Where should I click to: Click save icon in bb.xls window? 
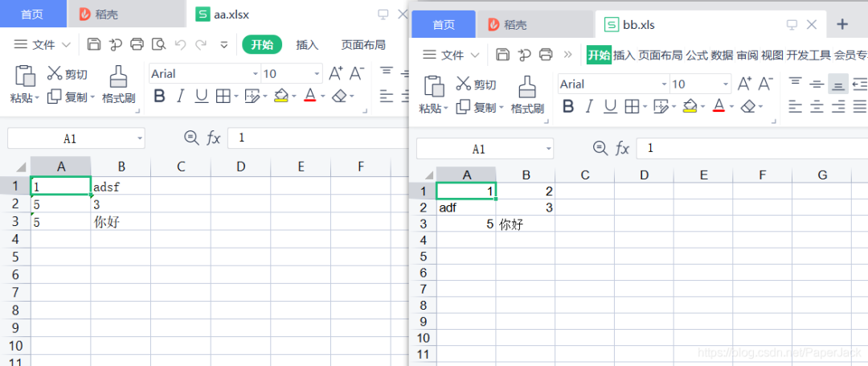(x=502, y=54)
